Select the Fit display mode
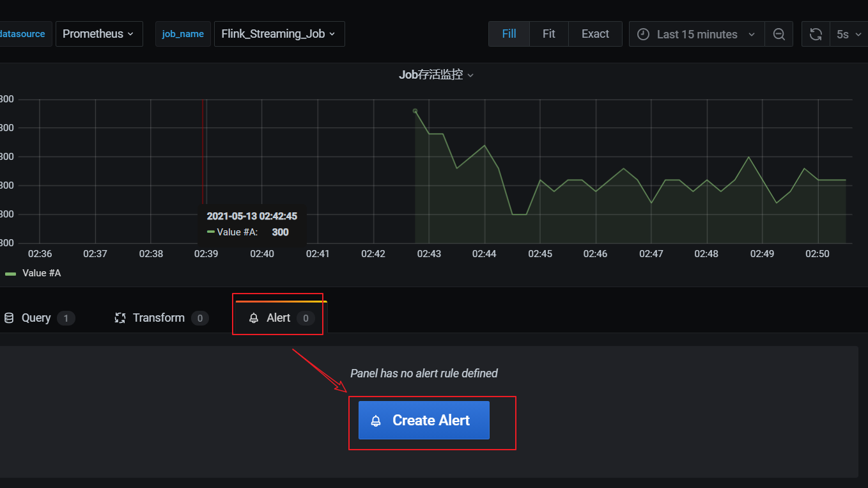868x488 pixels. pyautogui.click(x=549, y=34)
